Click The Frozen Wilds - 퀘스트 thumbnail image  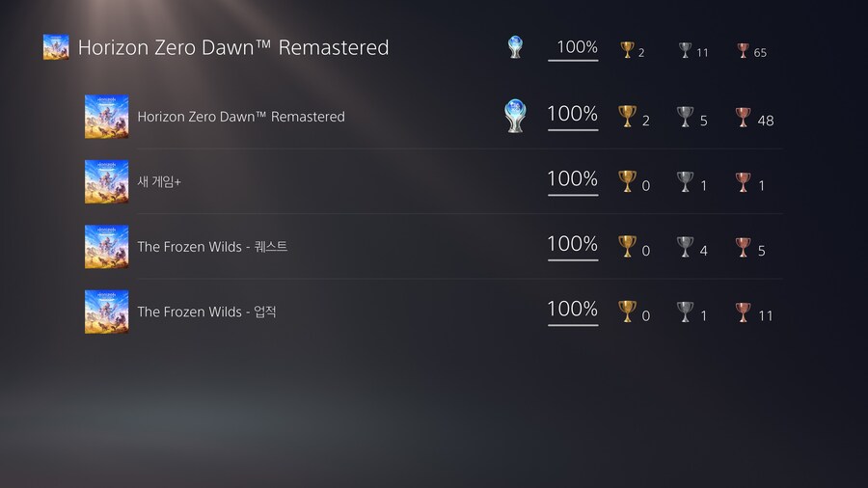pos(106,247)
